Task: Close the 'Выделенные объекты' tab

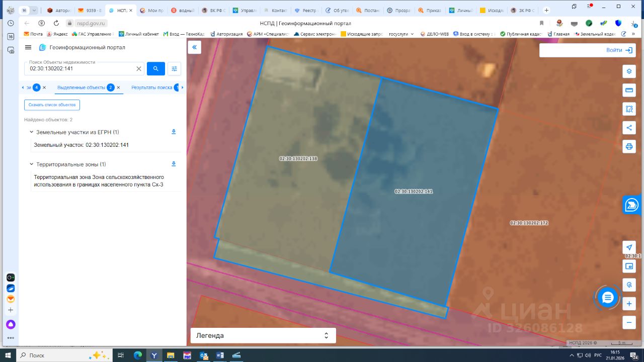Action: point(119,87)
